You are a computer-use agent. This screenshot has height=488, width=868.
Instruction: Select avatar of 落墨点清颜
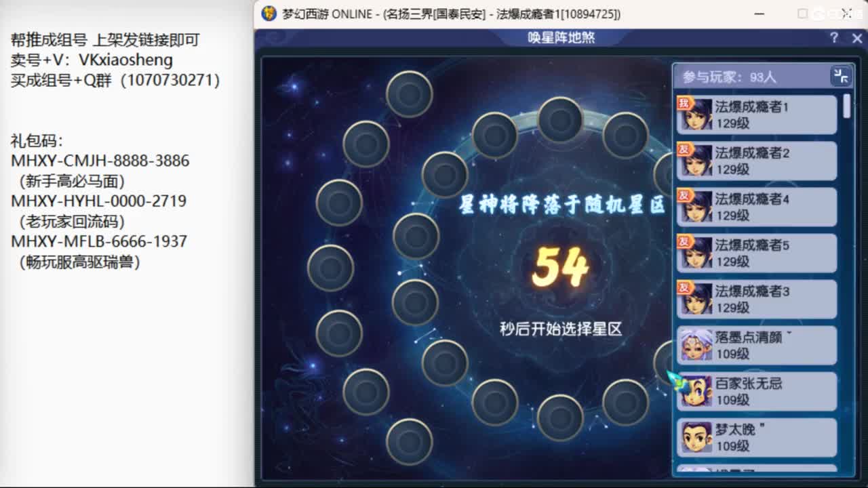coord(696,345)
